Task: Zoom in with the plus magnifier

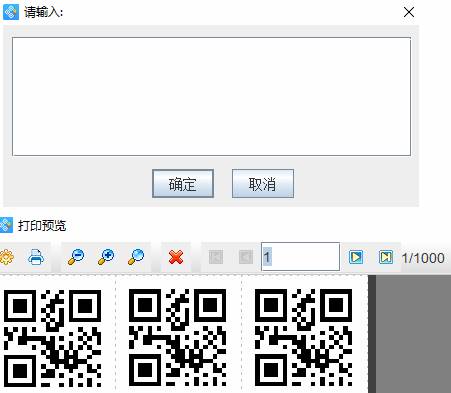Action: [x=106, y=257]
